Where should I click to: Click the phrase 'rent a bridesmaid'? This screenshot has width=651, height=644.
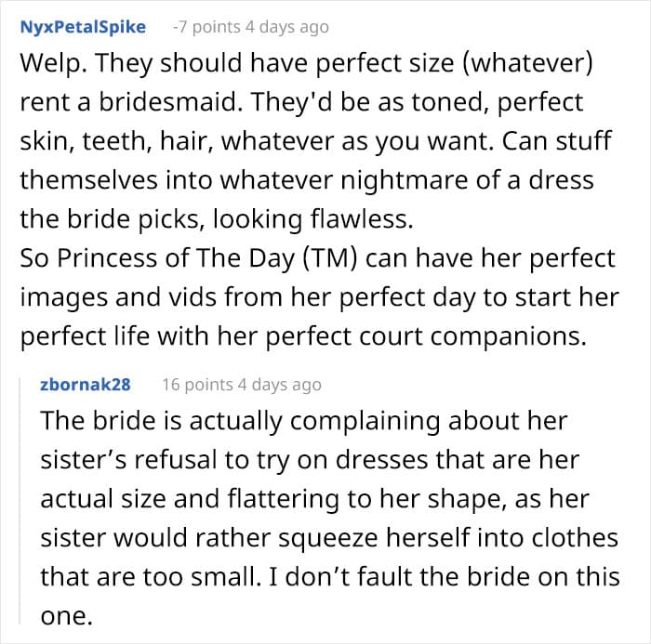click(x=131, y=102)
